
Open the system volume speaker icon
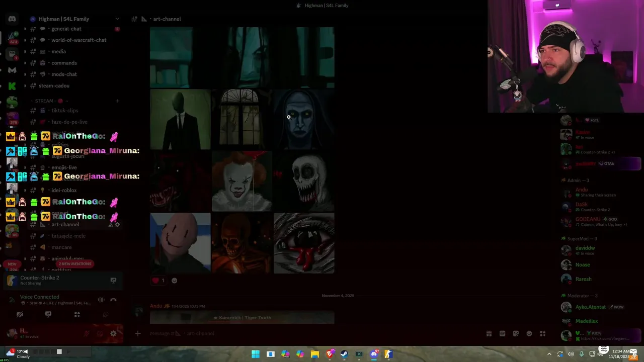571,354
